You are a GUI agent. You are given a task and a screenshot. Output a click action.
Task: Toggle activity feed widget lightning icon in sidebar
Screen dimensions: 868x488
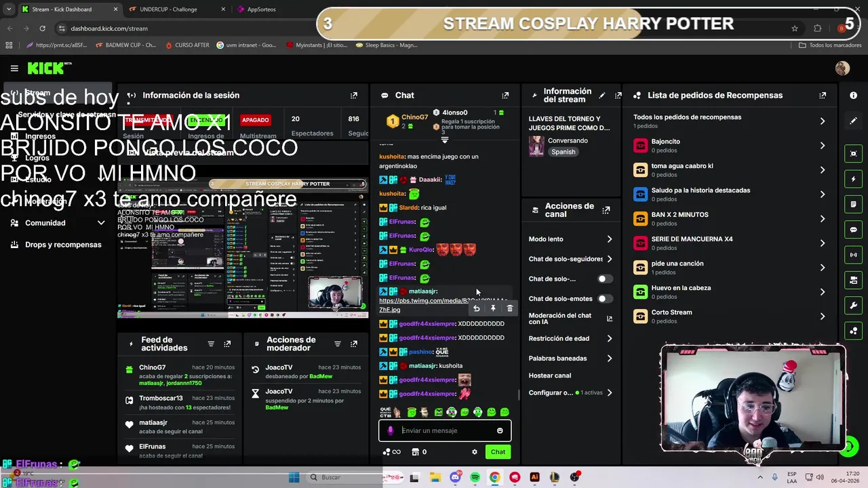tap(853, 179)
